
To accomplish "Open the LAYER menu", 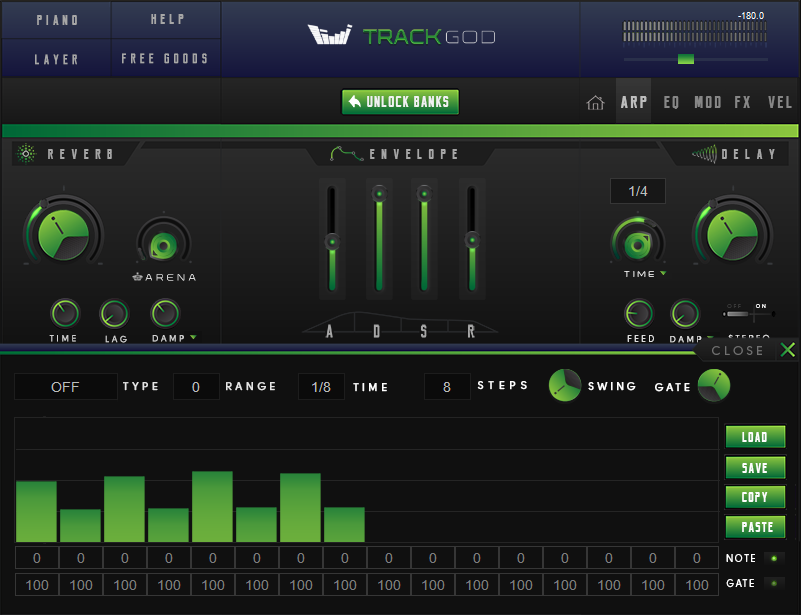I will coord(57,59).
